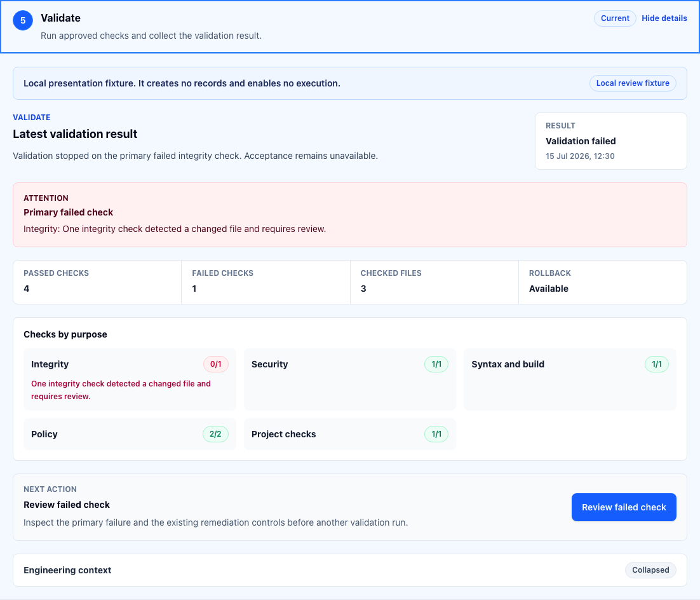Click the 'Run approved checks' step description

(151, 36)
